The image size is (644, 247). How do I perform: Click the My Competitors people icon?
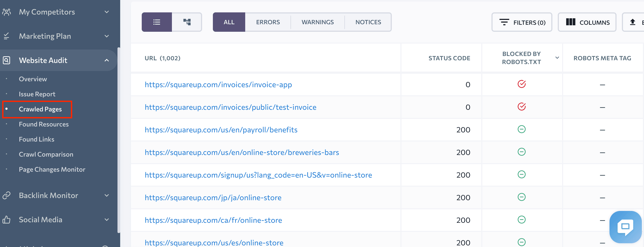coord(6,12)
